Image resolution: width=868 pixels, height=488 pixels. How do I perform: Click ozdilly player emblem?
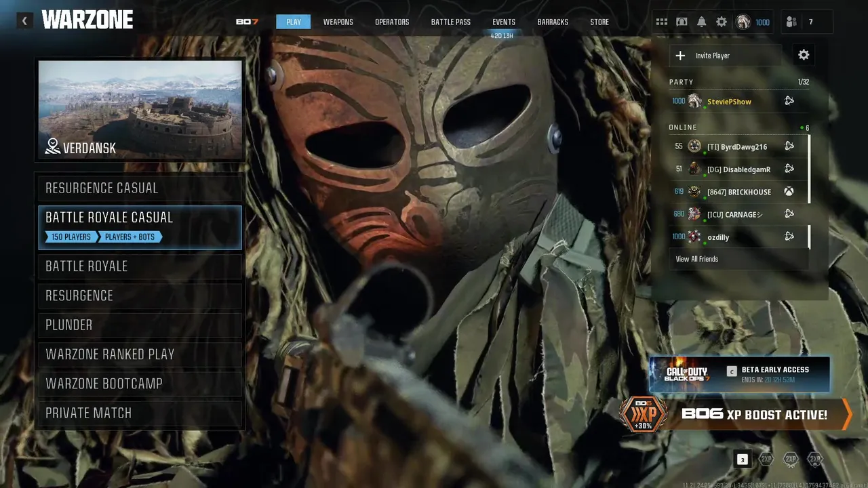(694, 237)
